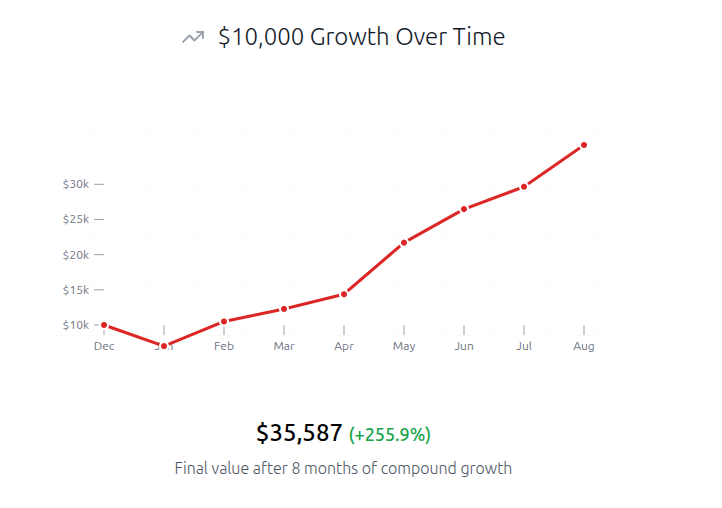Click the trending-up arrow icon beside the title
The image size is (722, 508).
coord(192,38)
